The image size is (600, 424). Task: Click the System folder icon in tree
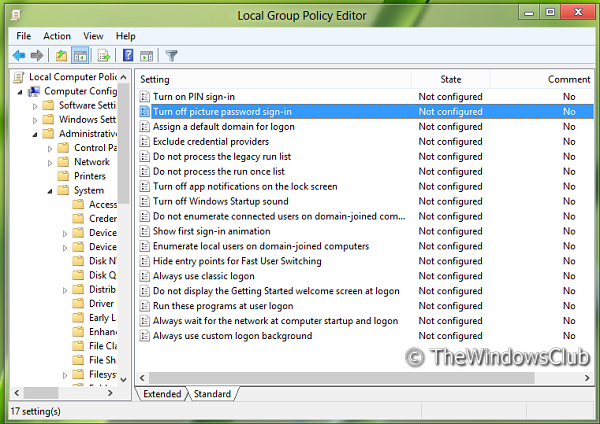pyautogui.click(x=63, y=190)
